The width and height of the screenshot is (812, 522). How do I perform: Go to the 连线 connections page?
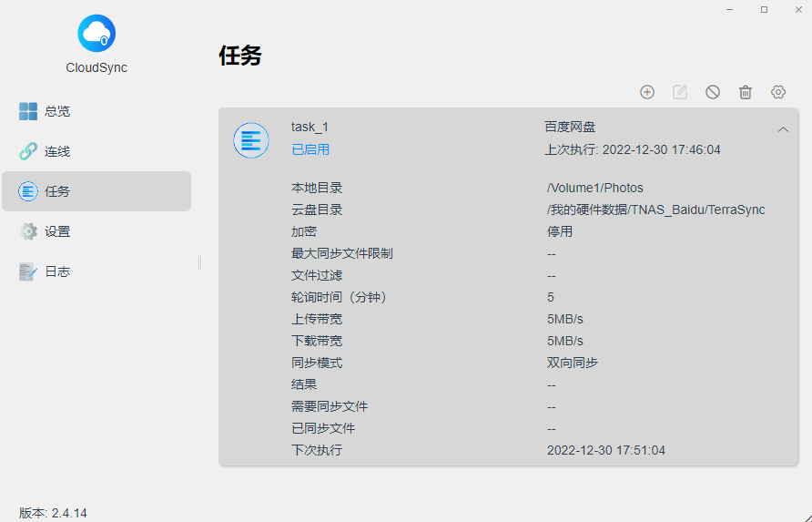pyautogui.click(x=56, y=151)
